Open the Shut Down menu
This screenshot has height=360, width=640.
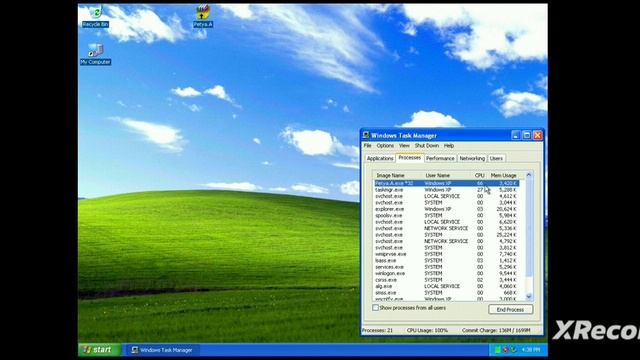pos(427,146)
